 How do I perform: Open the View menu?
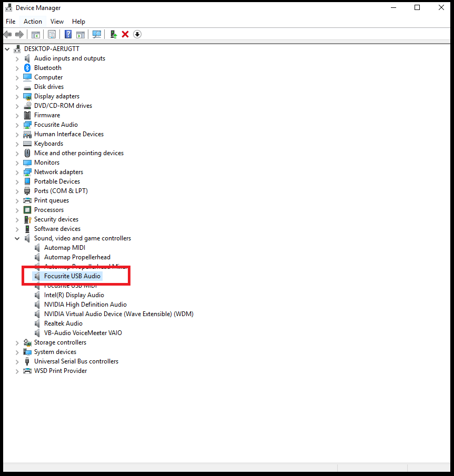tap(57, 22)
